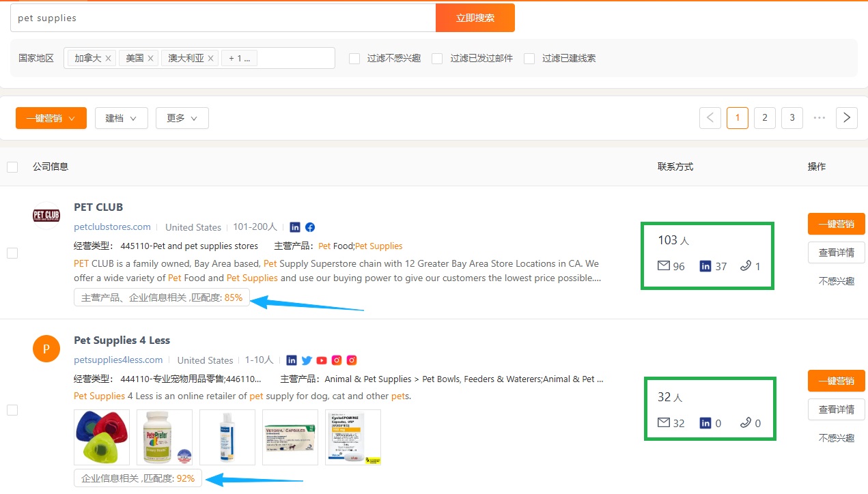Toggle the 过滤不感兴趣 checkbox
868x494 pixels.
tap(354, 59)
